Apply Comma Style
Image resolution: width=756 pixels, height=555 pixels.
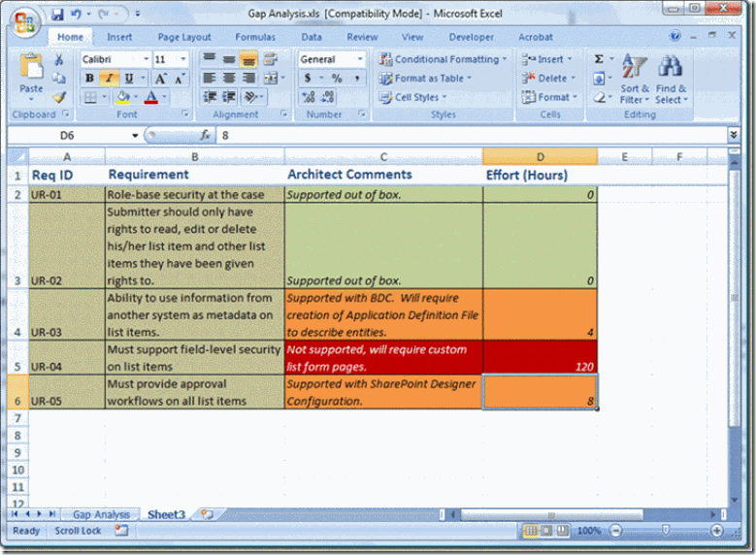coord(357,79)
